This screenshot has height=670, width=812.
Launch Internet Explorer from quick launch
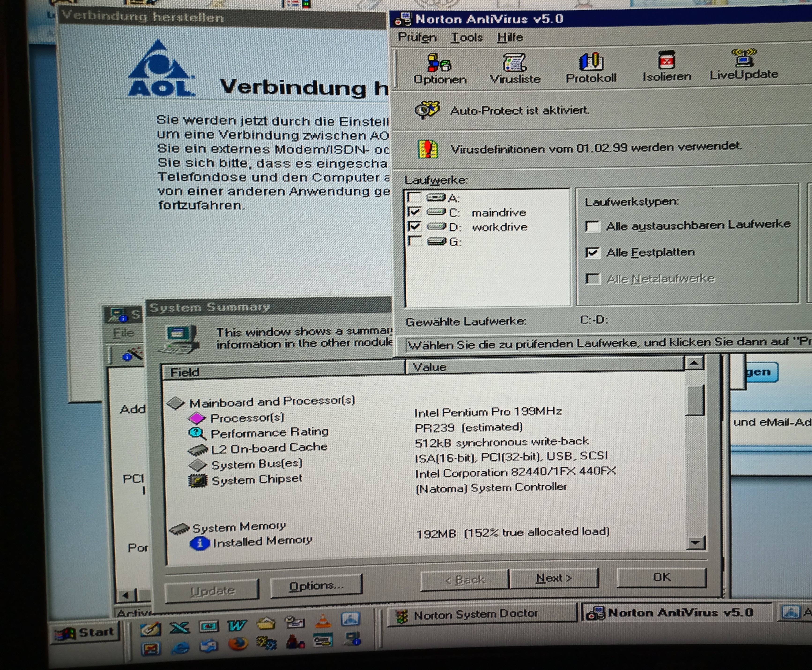[x=180, y=647]
